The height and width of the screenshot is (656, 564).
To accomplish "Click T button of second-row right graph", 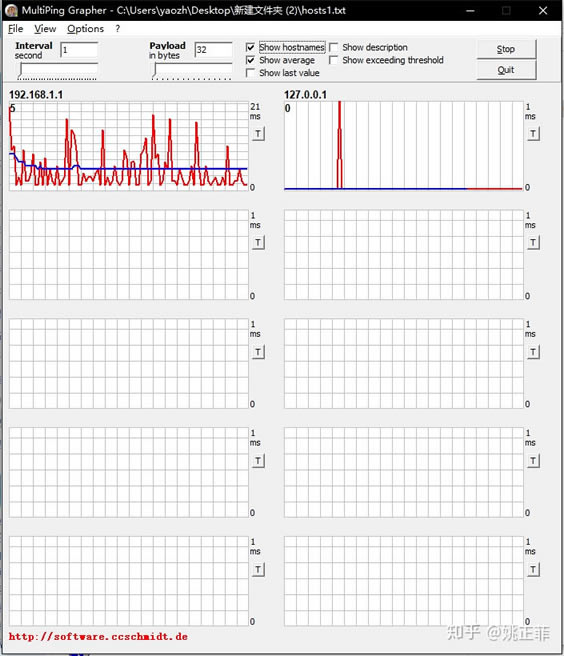I will point(533,243).
